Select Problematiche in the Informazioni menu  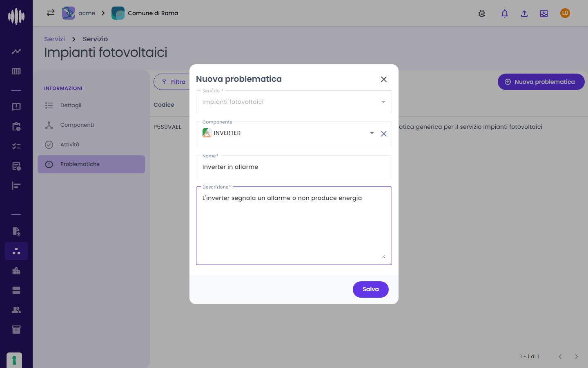tap(91, 164)
